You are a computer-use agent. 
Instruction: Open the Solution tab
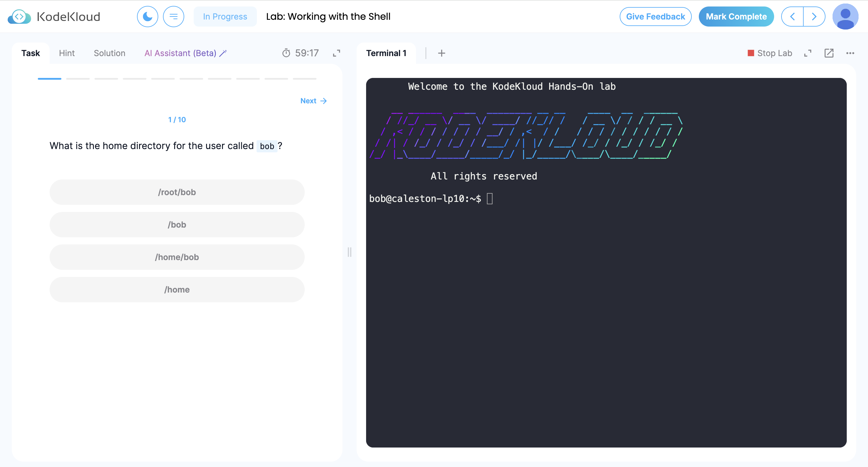coord(109,53)
